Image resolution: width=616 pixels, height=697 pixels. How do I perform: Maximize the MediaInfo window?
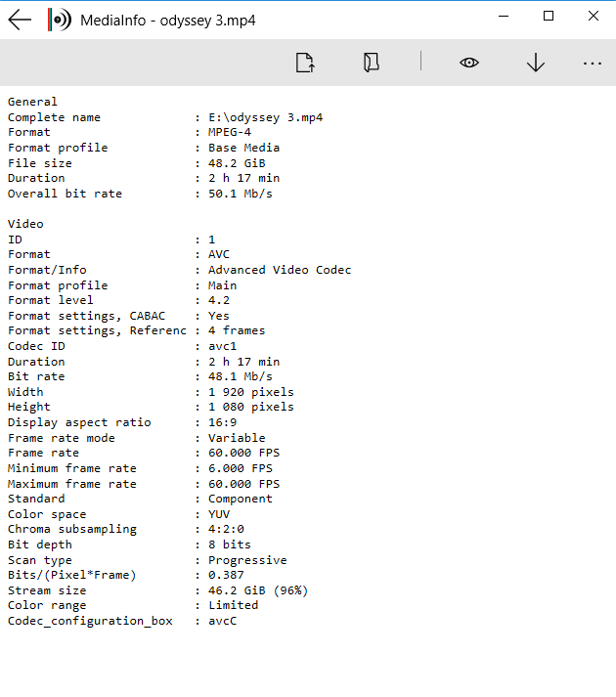pos(549,16)
